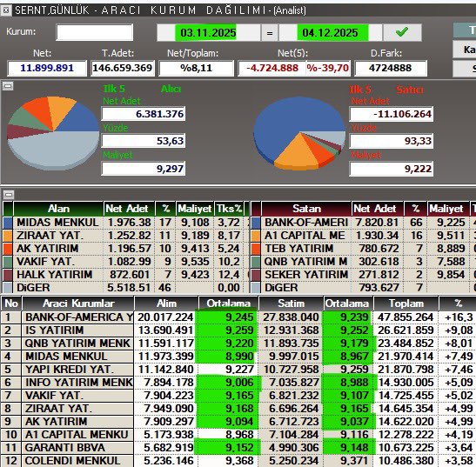476x467 pixels.
Task: Click the maroon swatch for HALK YATIRIM
Action: point(8,275)
